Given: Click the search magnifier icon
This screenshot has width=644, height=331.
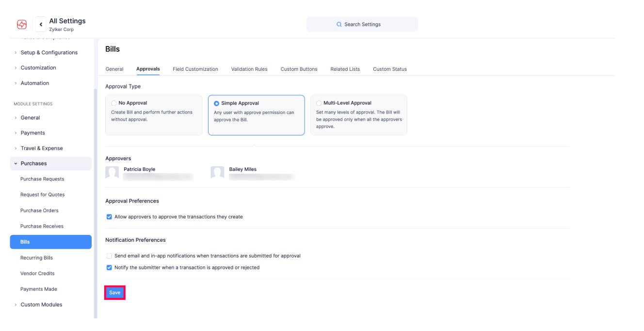Looking at the screenshot, I should (x=339, y=24).
